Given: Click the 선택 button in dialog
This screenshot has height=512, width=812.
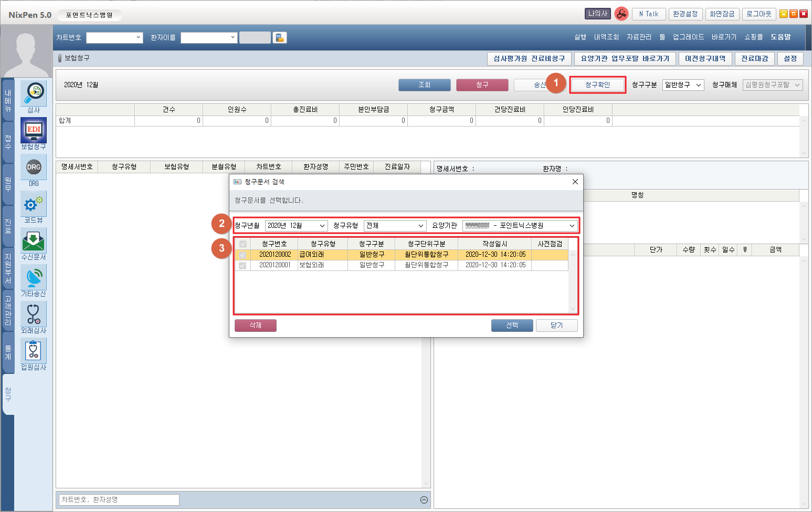Looking at the screenshot, I should (x=512, y=326).
